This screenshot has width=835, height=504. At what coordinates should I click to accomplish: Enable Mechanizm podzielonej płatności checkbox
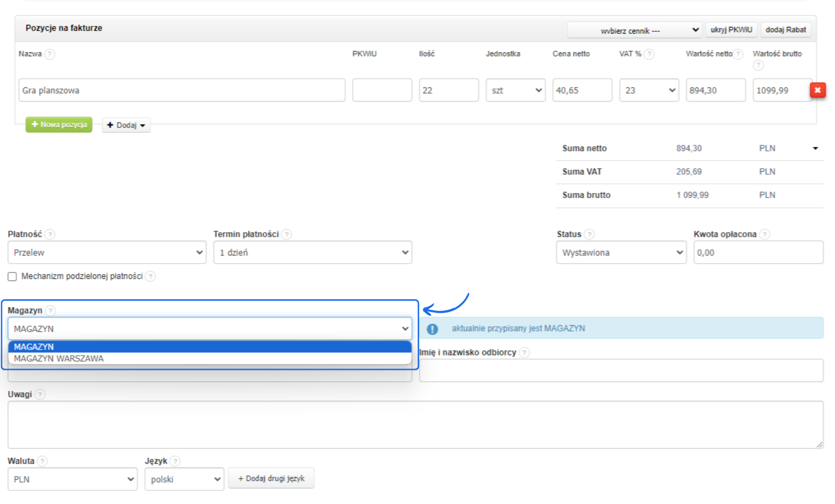(12, 276)
